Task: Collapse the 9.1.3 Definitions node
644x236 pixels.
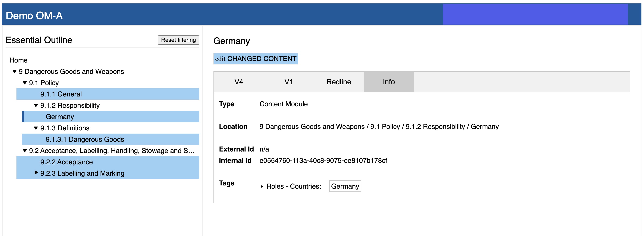Action: (36, 128)
